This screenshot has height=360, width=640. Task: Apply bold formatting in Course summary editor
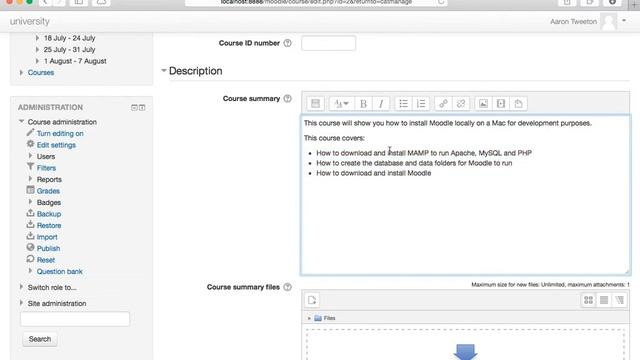pyautogui.click(x=363, y=104)
